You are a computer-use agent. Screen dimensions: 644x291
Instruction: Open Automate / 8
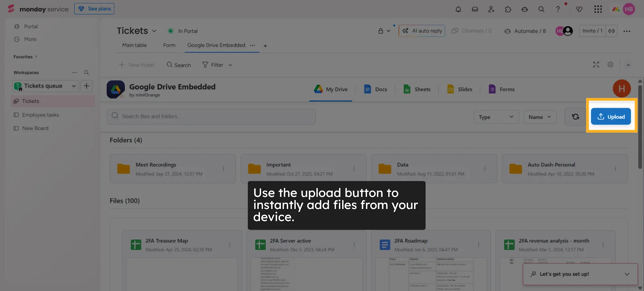pos(525,31)
